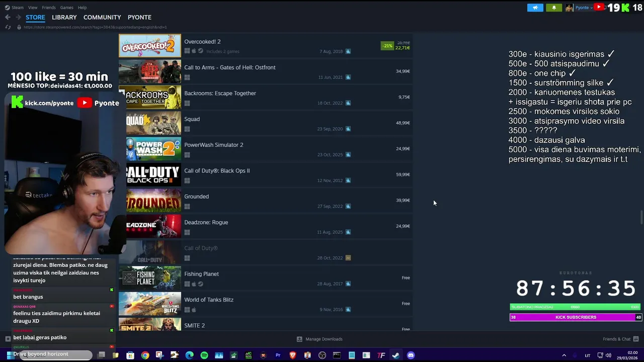Click the PowerWash Simulator 2 thumbnail
This screenshot has width=644, height=362.
[x=153, y=149]
